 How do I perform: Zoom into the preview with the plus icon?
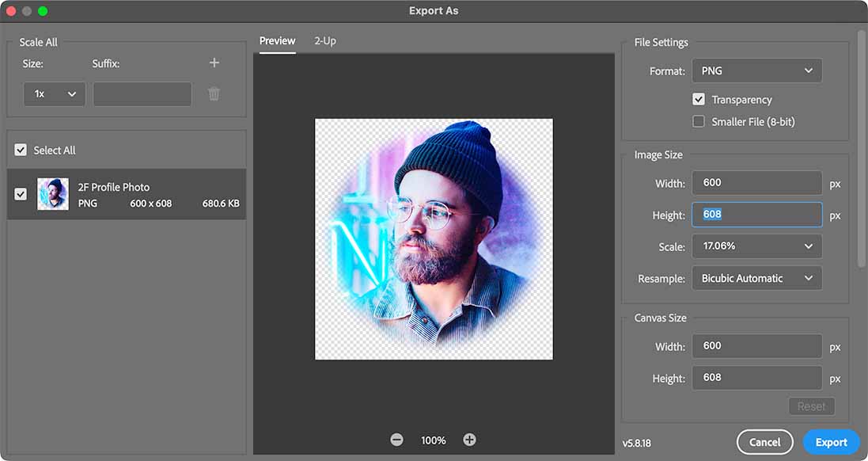point(469,439)
